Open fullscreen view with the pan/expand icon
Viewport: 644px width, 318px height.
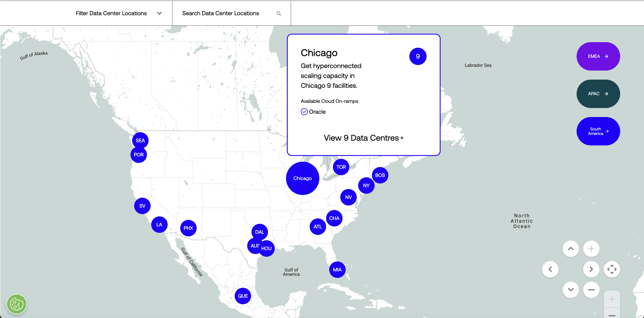(612, 269)
